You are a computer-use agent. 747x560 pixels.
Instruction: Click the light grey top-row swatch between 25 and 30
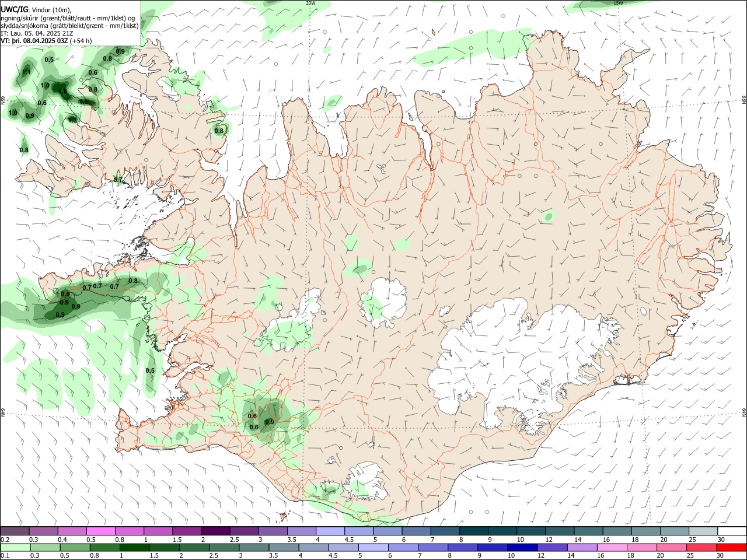(x=703, y=531)
